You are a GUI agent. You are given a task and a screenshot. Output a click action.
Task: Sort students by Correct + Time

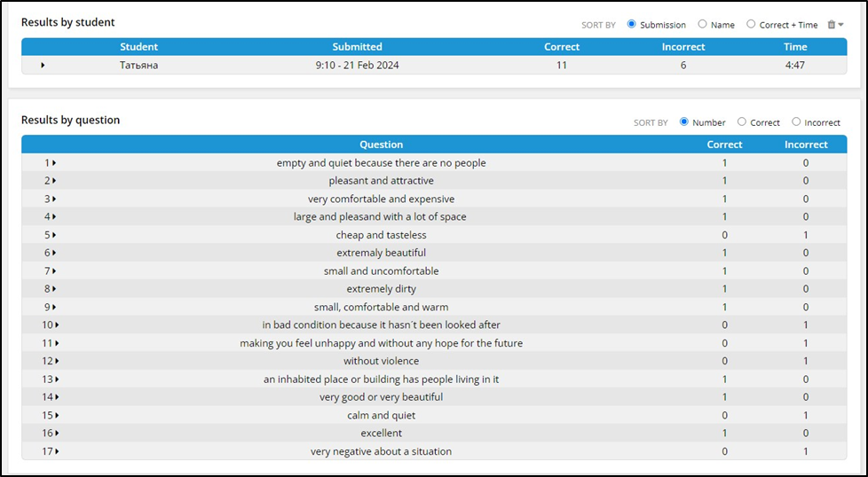pos(751,25)
